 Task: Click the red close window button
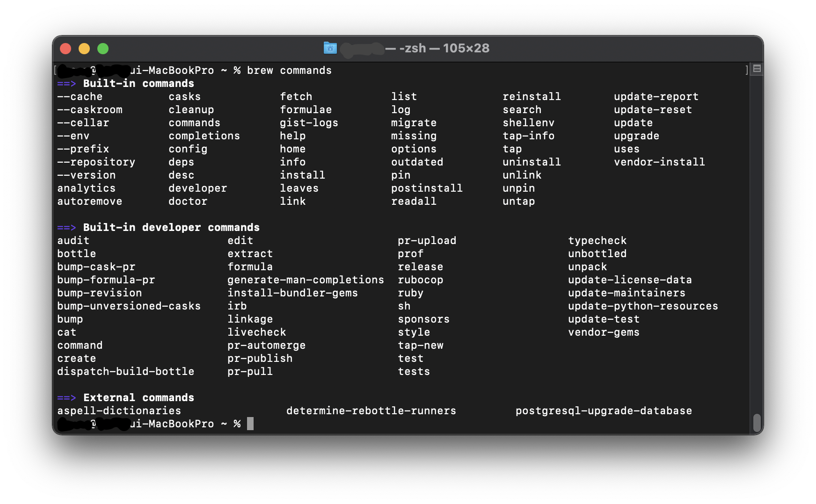[66, 49]
